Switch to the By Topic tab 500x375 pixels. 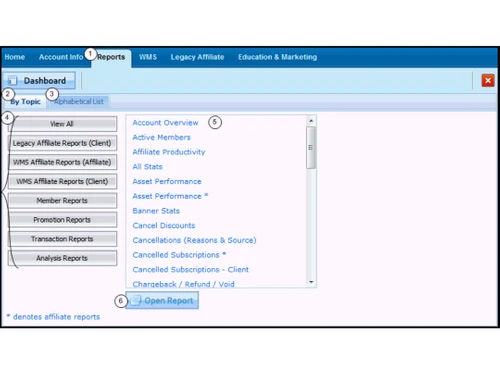point(25,102)
